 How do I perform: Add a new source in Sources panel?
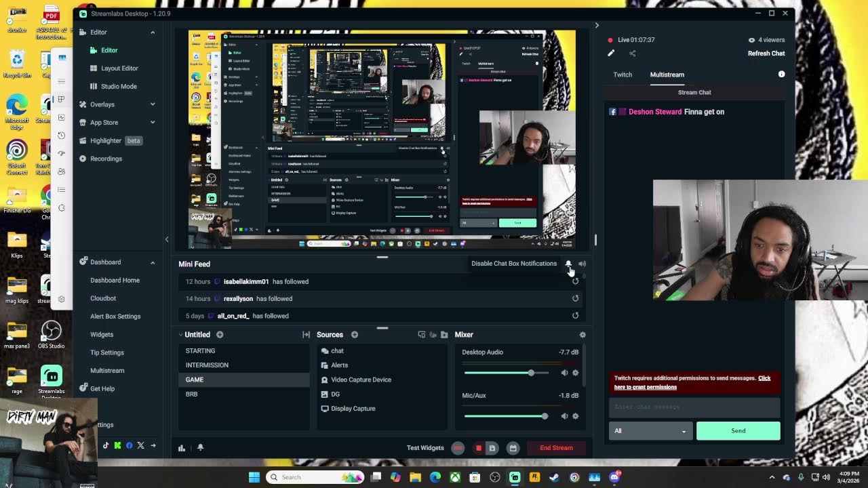[x=355, y=335]
